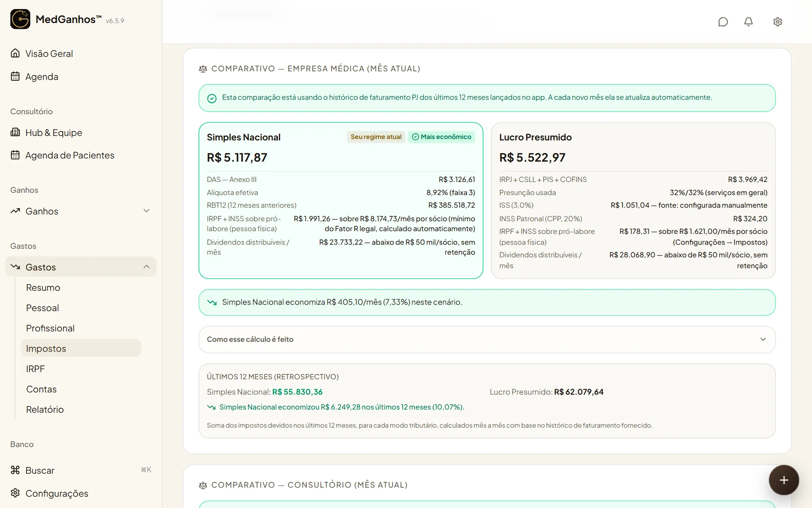Image resolution: width=812 pixels, height=508 pixels.
Task: Click the Visão Geral home icon
Action: (15, 53)
